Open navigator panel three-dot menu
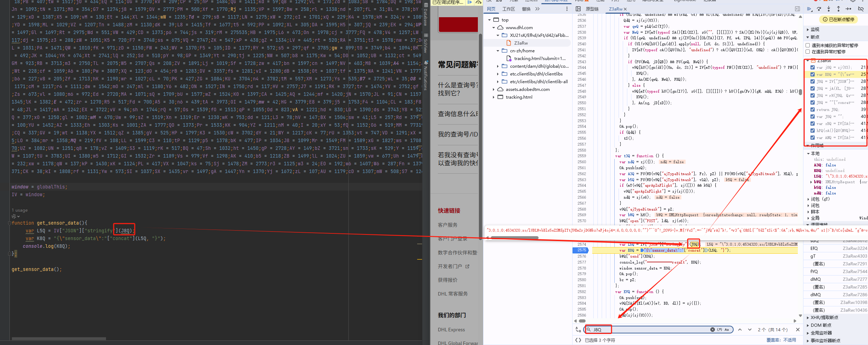Image resolution: width=868 pixels, height=345 pixels. (567, 9)
